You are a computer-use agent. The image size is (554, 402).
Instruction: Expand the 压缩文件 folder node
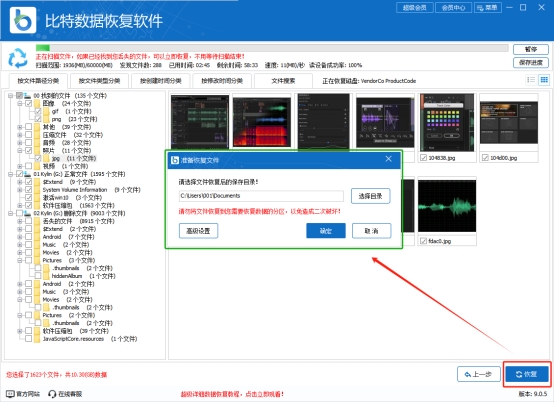point(20,135)
